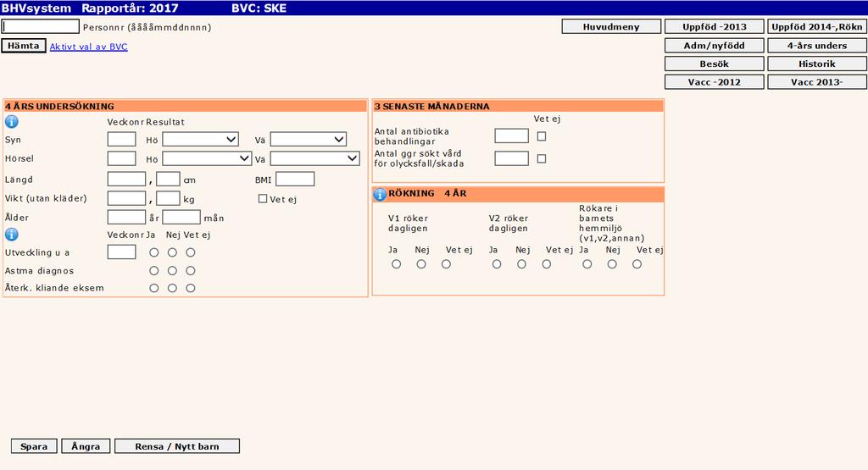Screen dimensions: 868x470
Task: Tick the Vet ej checkbox next to Vikt
Action: 263,198
